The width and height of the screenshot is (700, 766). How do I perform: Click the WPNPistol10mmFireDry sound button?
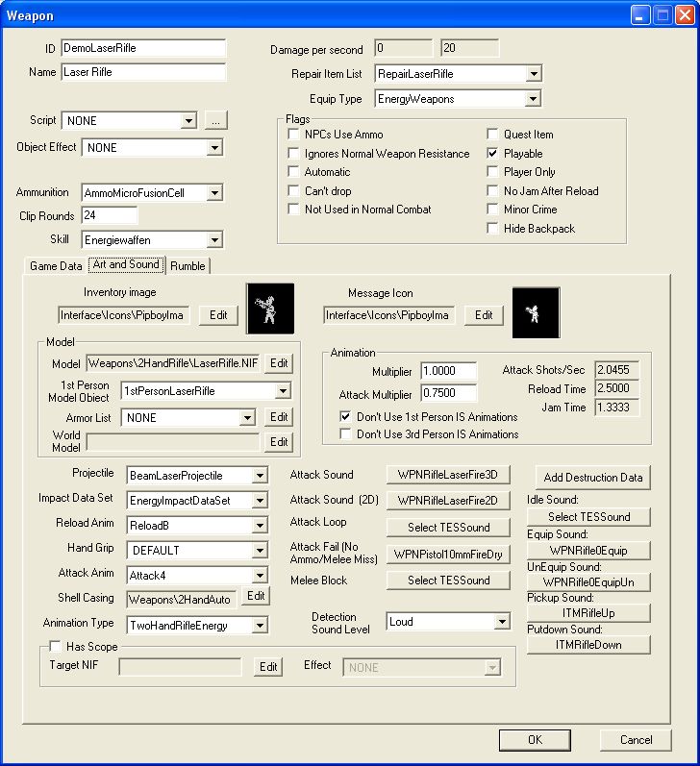tap(448, 555)
